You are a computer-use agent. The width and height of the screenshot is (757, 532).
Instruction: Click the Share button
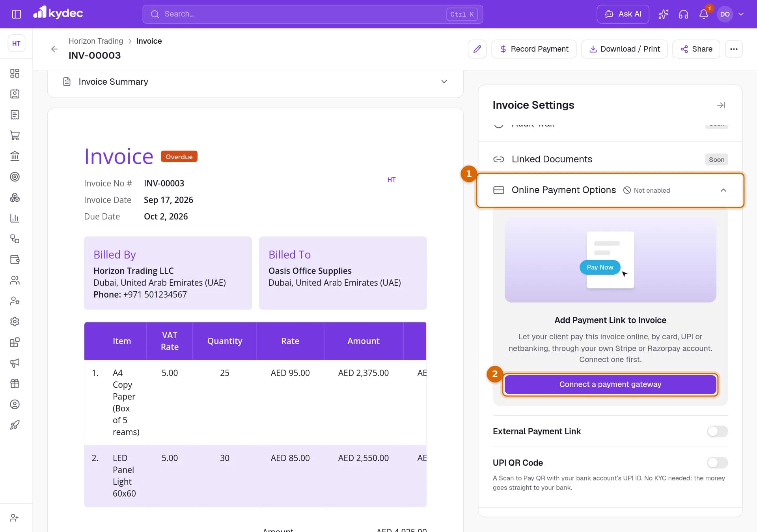coord(696,49)
